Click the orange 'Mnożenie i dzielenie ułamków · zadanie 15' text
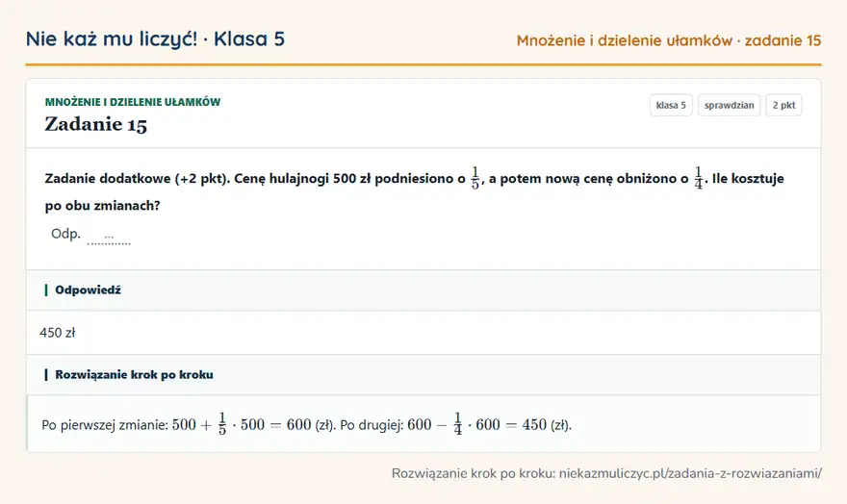 (669, 40)
